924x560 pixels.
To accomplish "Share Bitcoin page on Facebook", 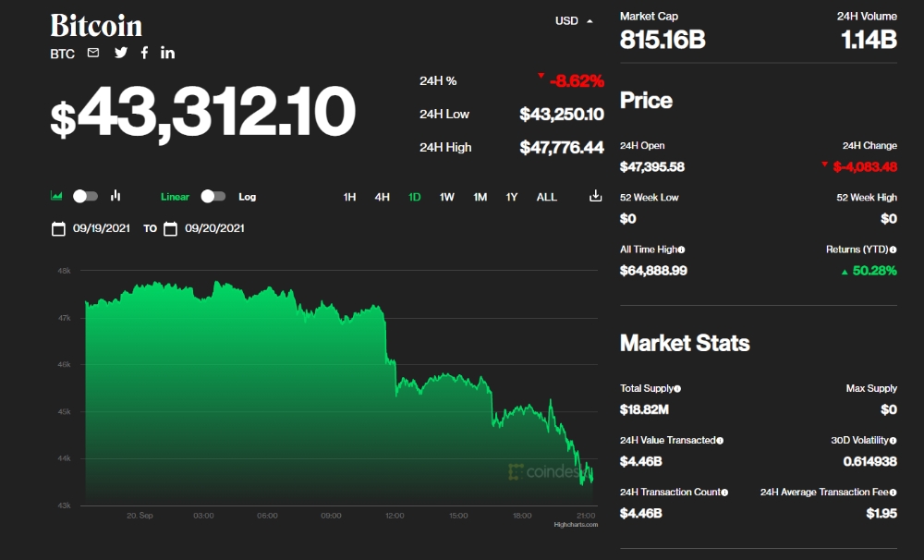I will point(144,53).
